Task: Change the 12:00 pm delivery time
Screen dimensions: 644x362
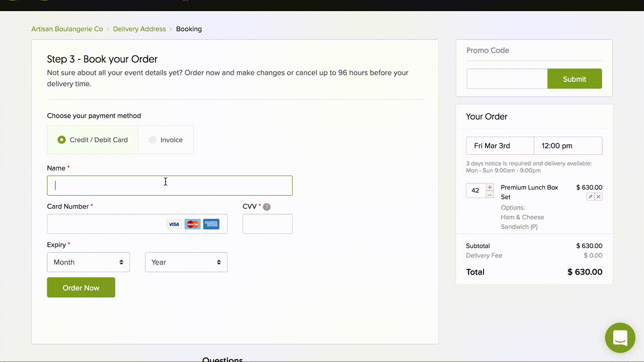Action: 568,146
